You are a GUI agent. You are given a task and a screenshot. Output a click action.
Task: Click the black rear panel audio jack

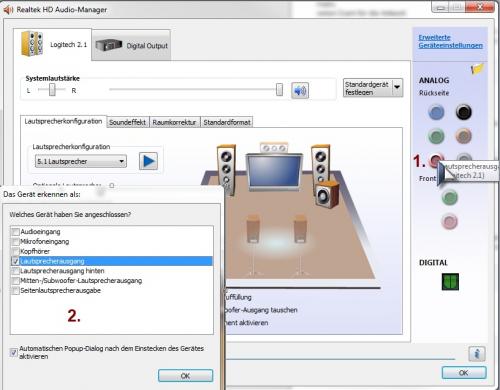(463, 112)
